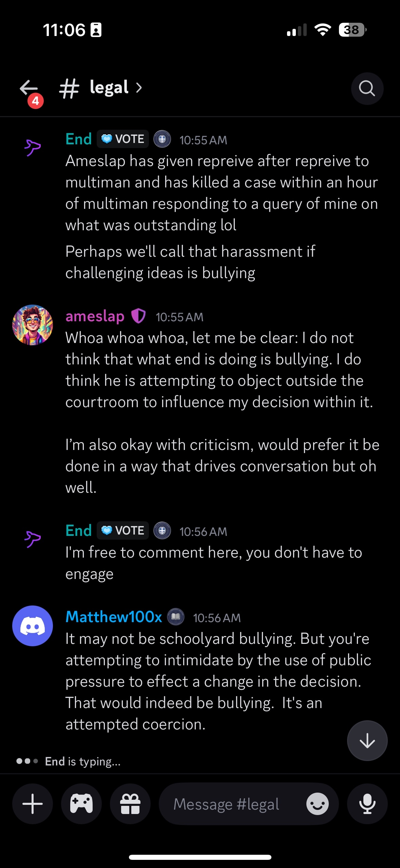Tap ameslap's purple shield badge
The height and width of the screenshot is (868, 400).
coord(138,316)
